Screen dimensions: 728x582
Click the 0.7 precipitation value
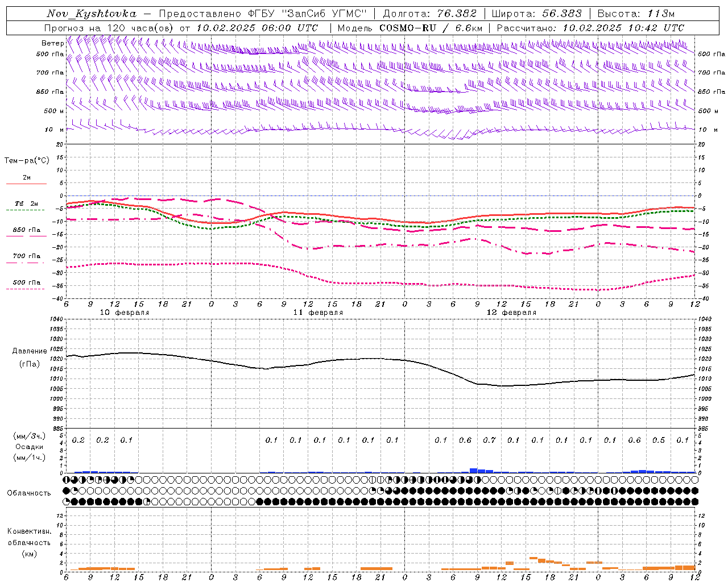pyautogui.click(x=489, y=440)
